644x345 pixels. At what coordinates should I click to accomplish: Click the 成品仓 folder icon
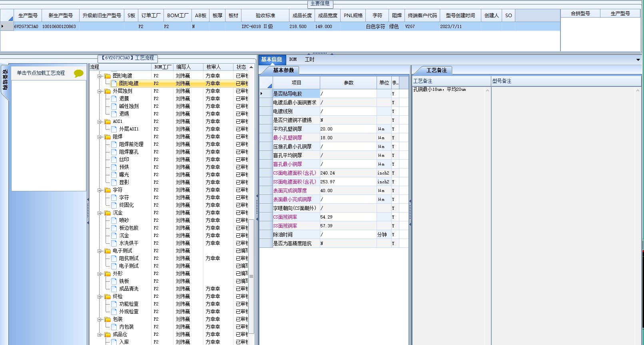pos(108,335)
